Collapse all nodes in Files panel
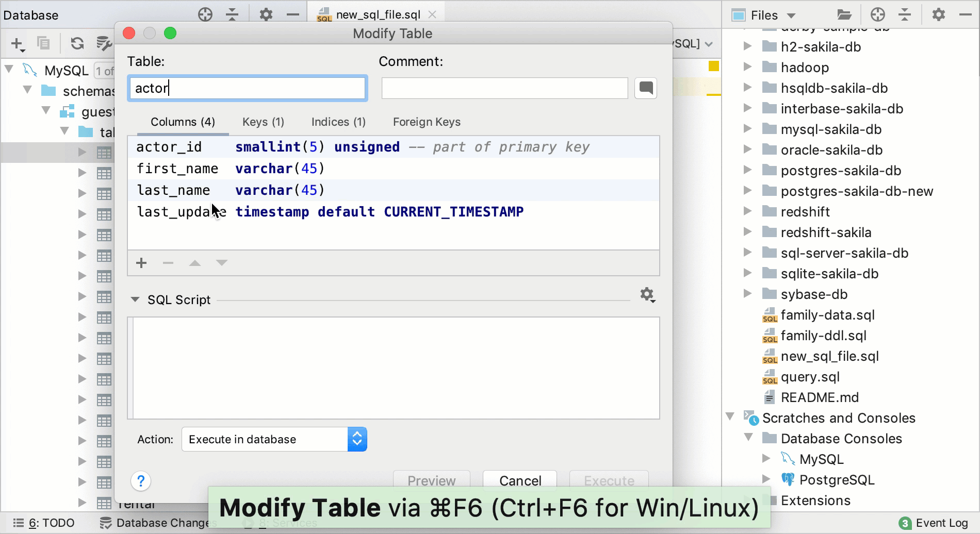The width and height of the screenshot is (980, 534). pyautogui.click(x=905, y=14)
